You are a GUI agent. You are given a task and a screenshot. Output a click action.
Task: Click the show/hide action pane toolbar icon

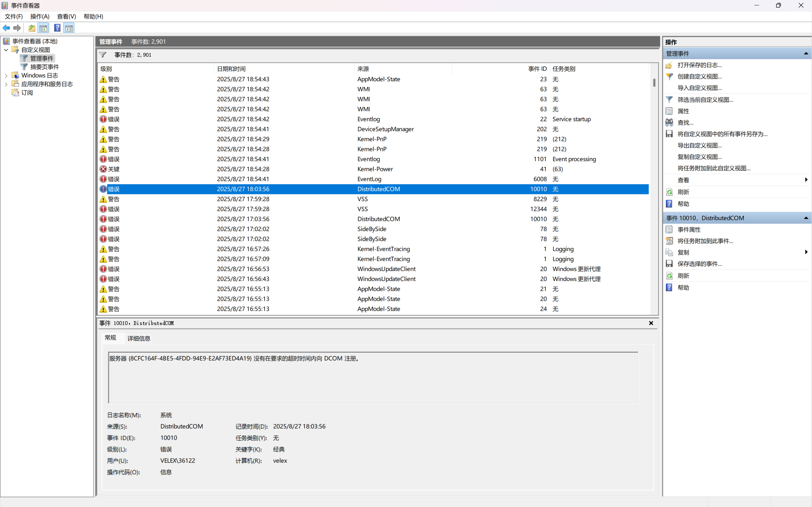pos(69,28)
